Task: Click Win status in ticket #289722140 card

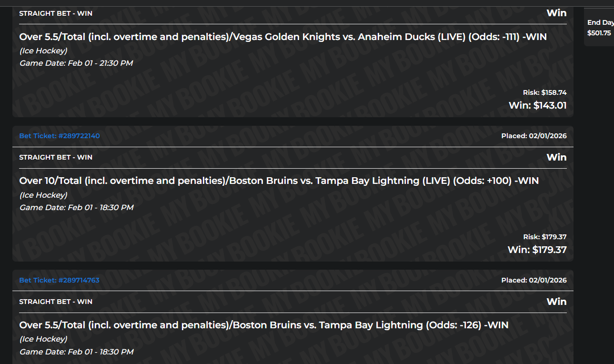Action: (x=556, y=157)
